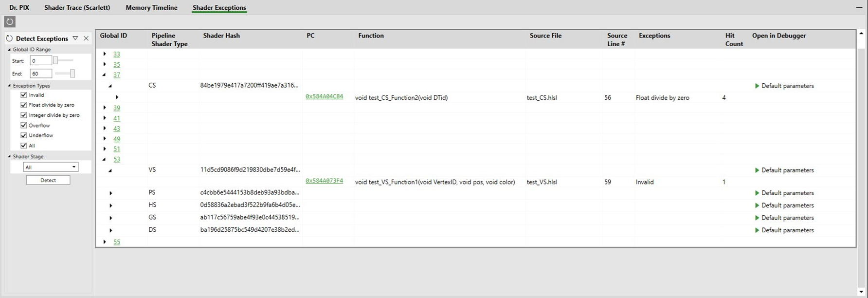868x298 pixels.
Task: Click the vertical scrollbar down arrow
Action: coord(862,292)
